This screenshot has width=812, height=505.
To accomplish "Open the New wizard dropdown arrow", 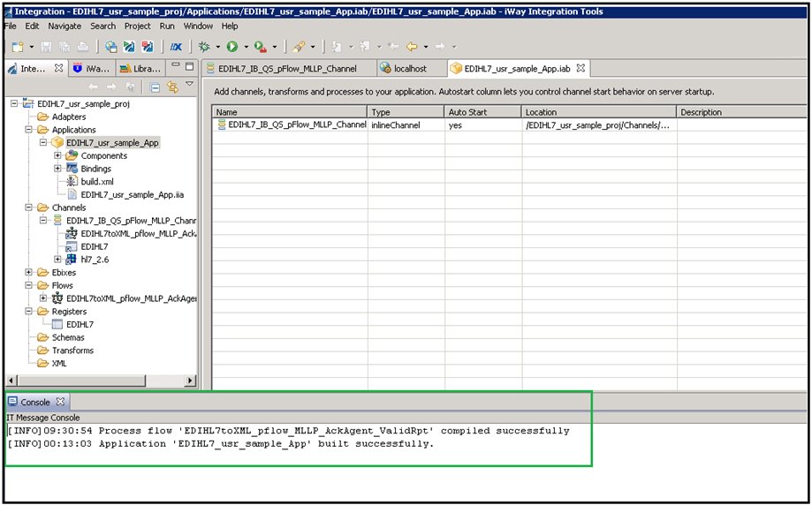I will (x=31, y=47).
